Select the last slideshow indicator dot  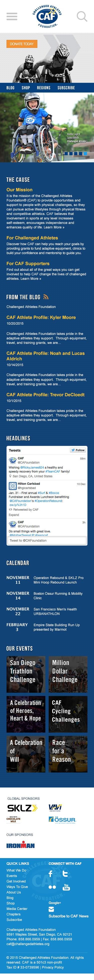85,154
